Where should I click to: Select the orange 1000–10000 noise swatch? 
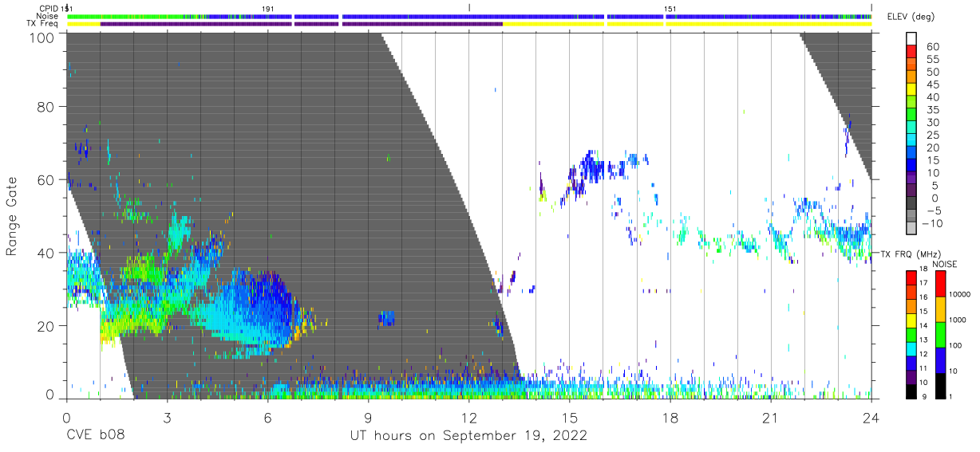coord(939,309)
